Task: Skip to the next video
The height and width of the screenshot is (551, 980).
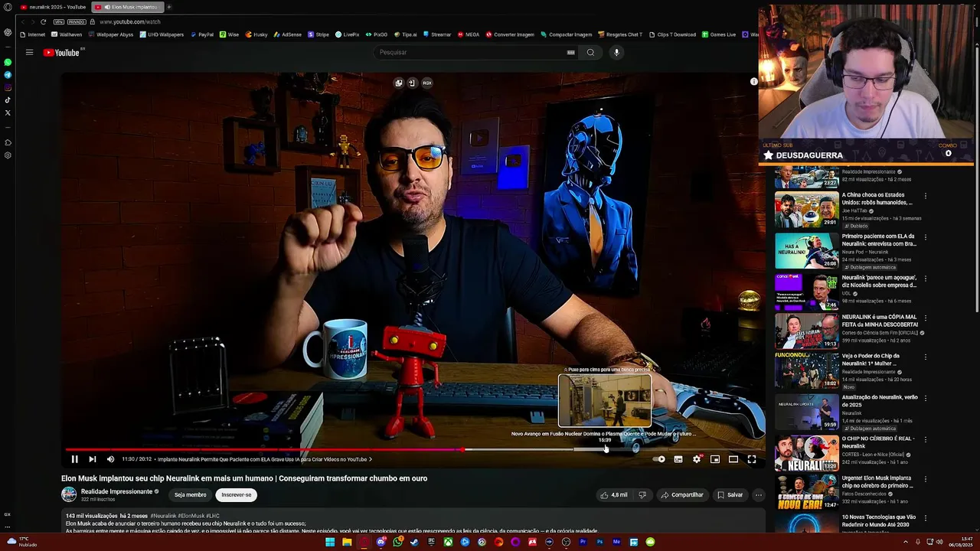Action: [x=92, y=459]
